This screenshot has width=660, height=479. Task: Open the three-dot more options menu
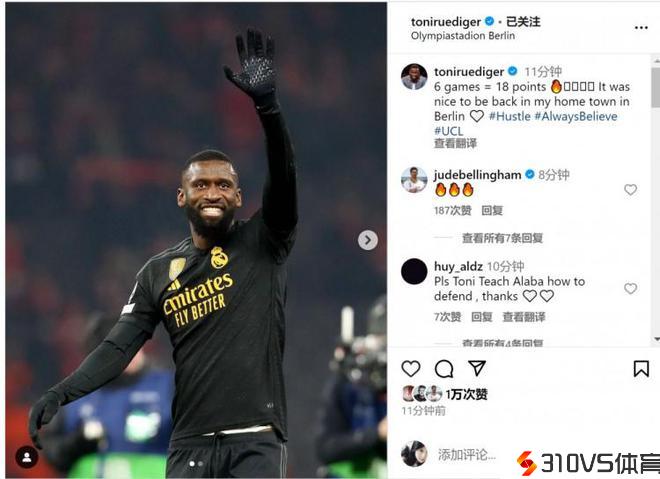[641, 27]
